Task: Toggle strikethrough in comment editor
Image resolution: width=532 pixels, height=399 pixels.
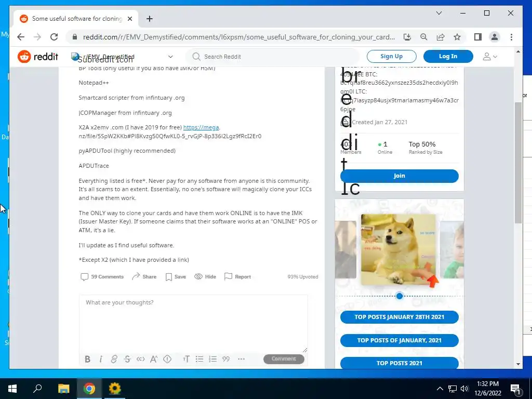Action: coord(127,359)
